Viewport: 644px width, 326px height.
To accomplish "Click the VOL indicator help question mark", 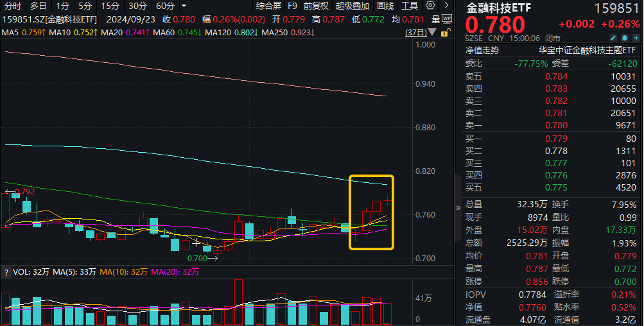I will (x=6, y=272).
